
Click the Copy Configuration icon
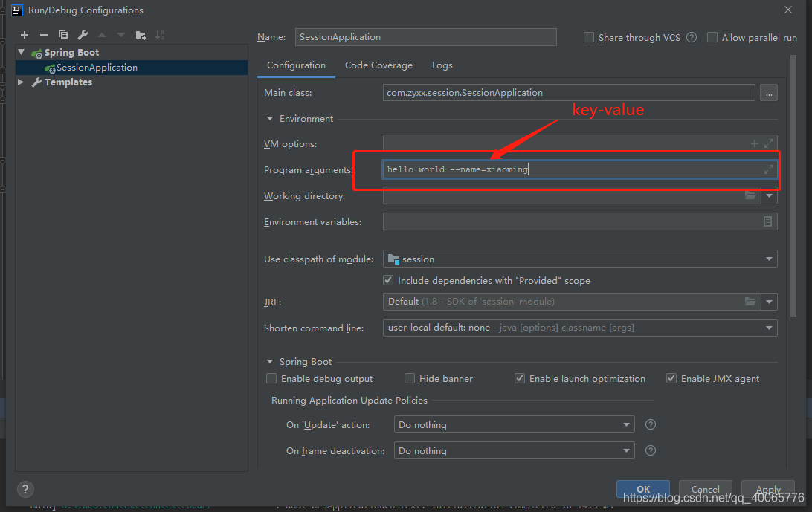63,35
